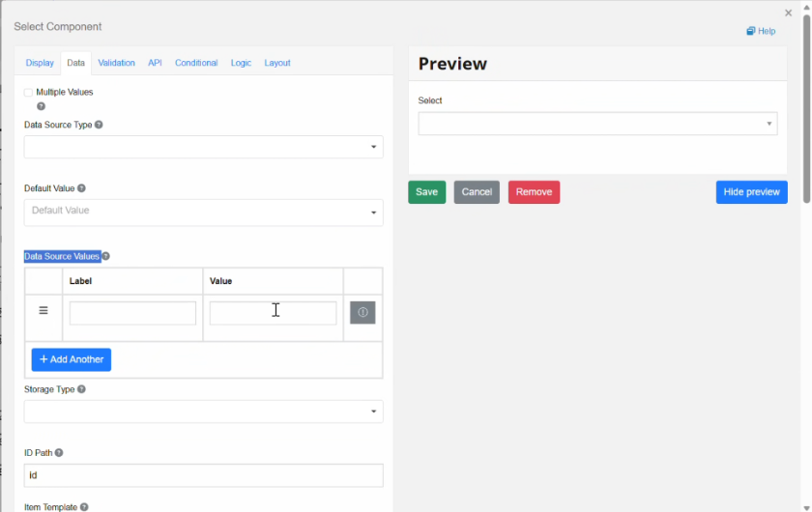Click the ID Path input field
The image size is (812, 512).
(x=204, y=475)
